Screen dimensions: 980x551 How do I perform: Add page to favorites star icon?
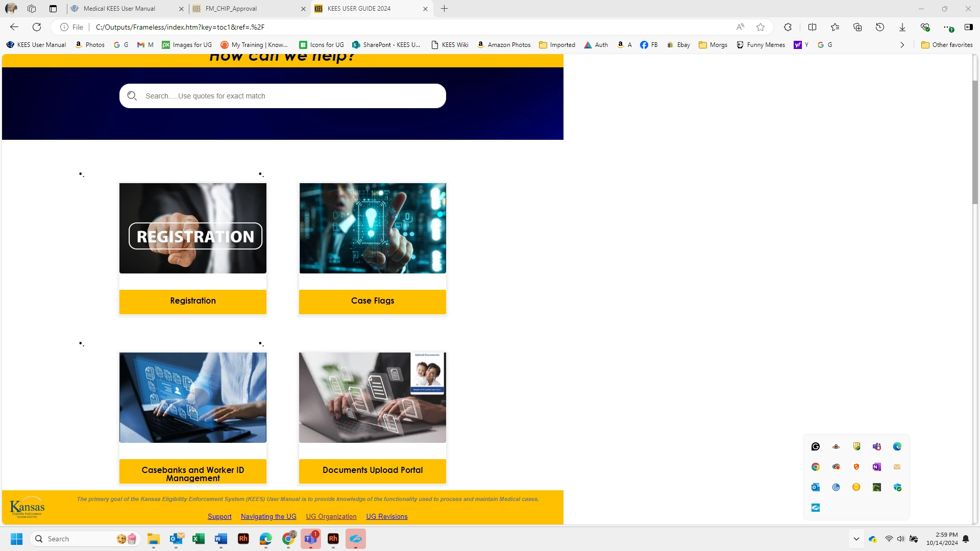761,27
